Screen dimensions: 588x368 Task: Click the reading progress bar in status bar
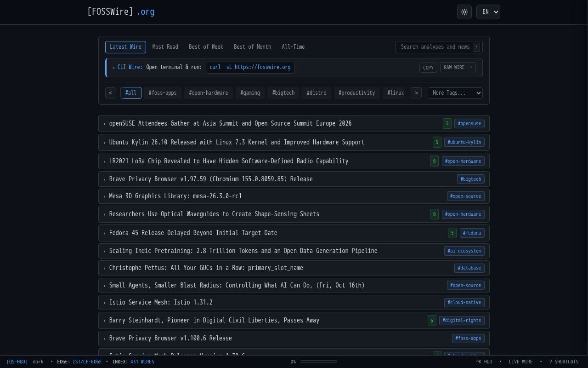pyautogui.click(x=319, y=362)
